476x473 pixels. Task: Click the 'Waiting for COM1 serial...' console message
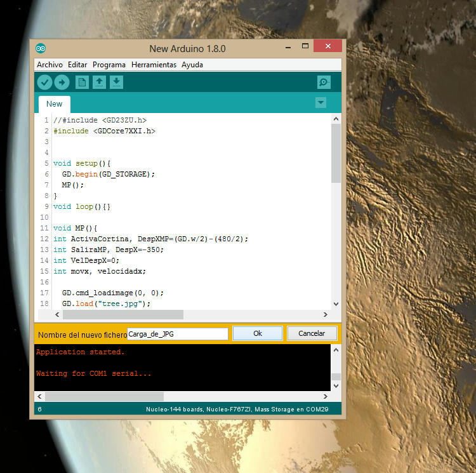(93, 373)
